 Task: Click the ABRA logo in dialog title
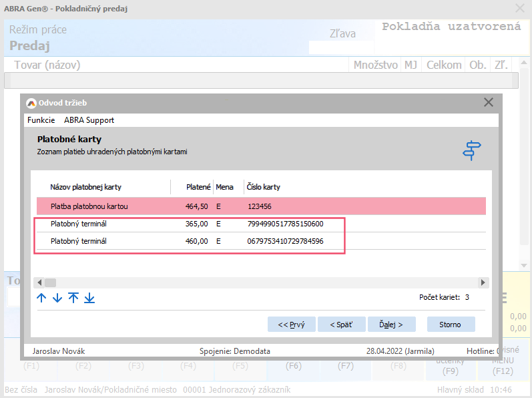click(31, 103)
